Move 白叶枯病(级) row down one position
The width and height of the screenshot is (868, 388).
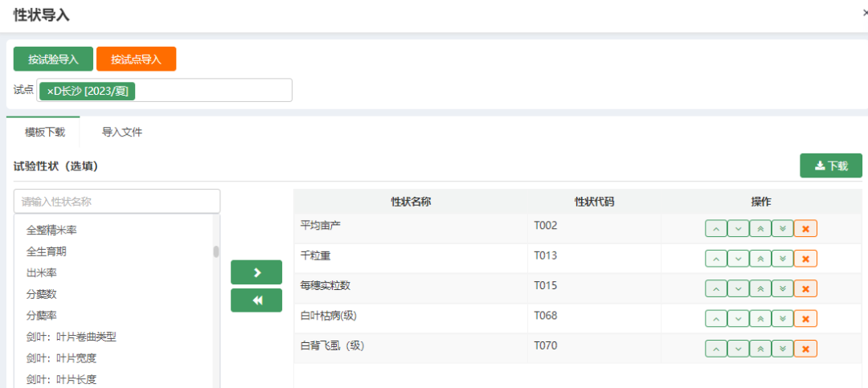click(738, 318)
